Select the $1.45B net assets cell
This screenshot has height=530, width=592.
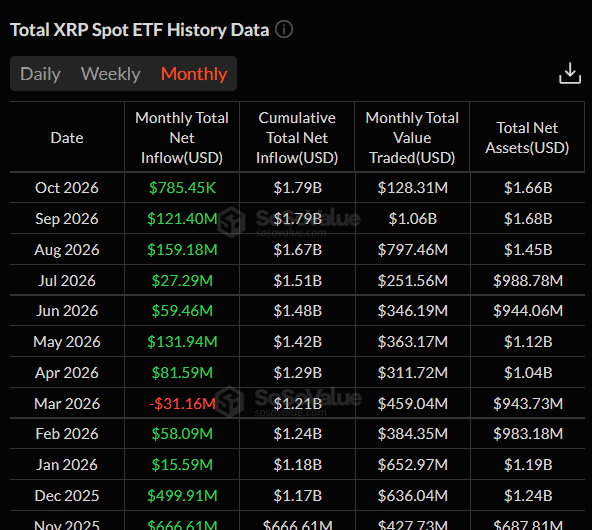(528, 250)
